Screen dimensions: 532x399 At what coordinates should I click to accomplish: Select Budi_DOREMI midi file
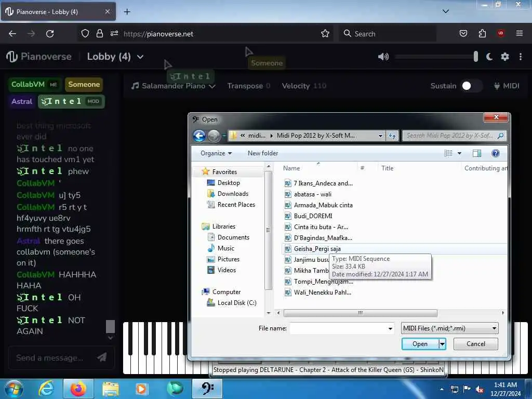tap(313, 216)
